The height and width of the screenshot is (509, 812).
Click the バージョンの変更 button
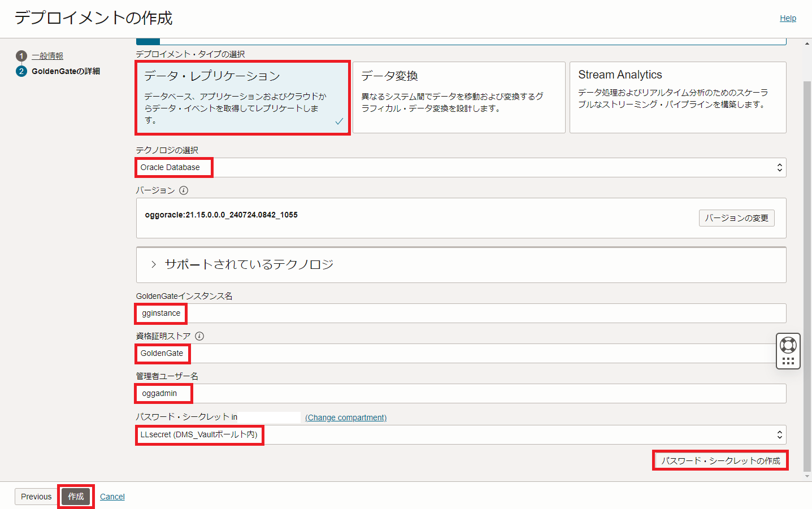736,217
